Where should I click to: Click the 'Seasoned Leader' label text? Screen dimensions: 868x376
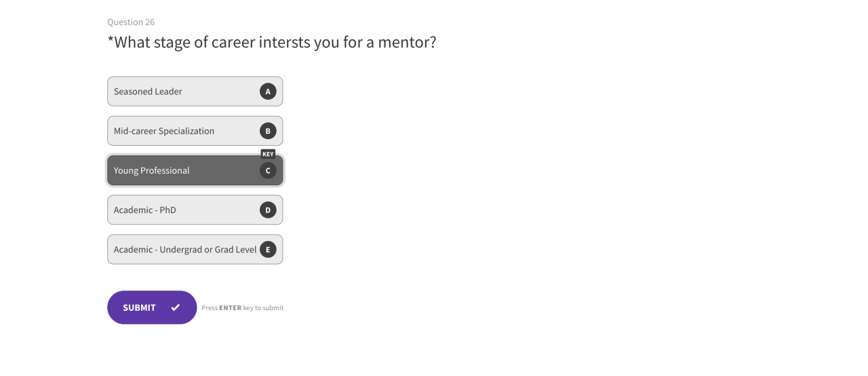tap(148, 92)
